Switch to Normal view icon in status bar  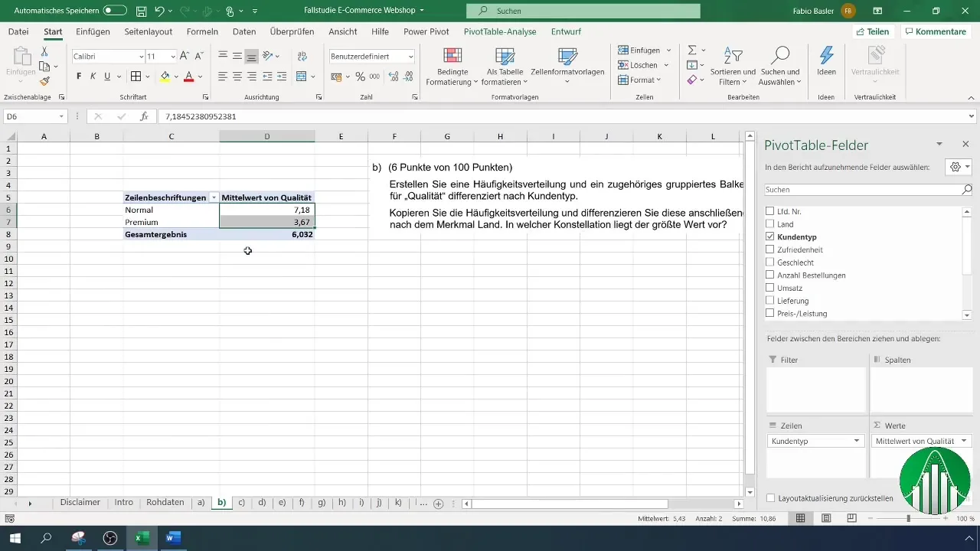tap(801, 518)
